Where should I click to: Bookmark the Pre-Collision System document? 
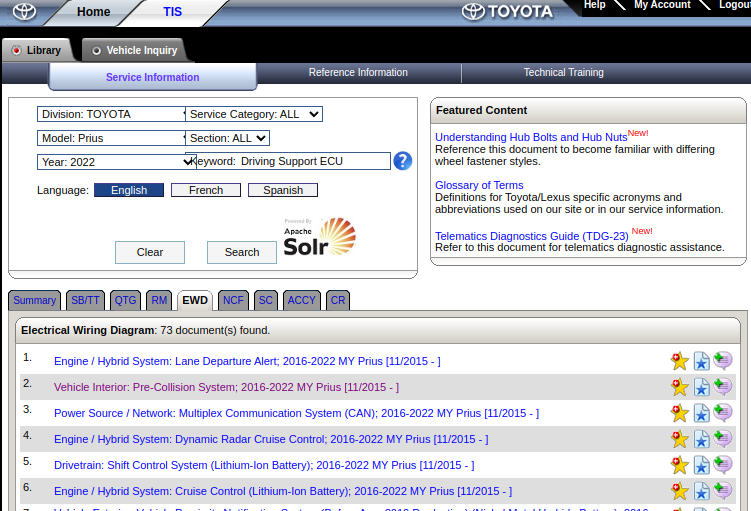[x=702, y=387]
